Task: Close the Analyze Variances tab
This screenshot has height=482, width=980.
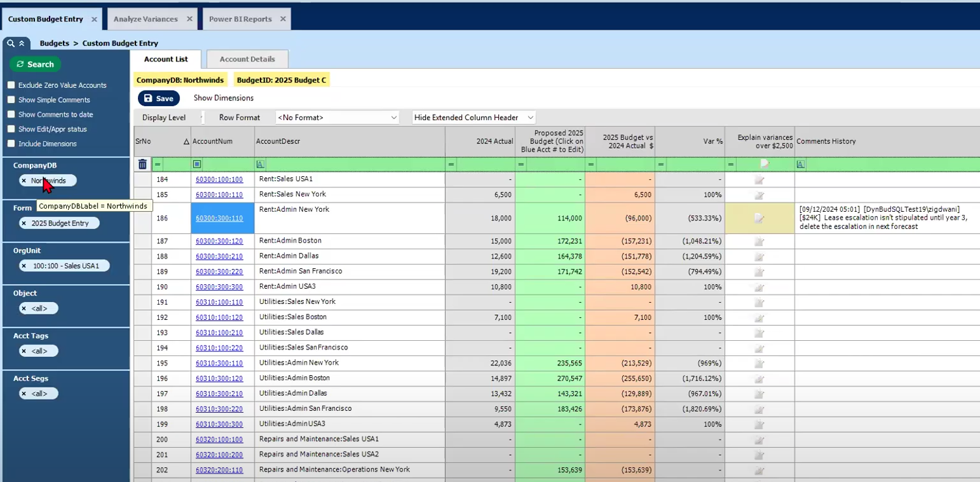Action: [x=189, y=19]
